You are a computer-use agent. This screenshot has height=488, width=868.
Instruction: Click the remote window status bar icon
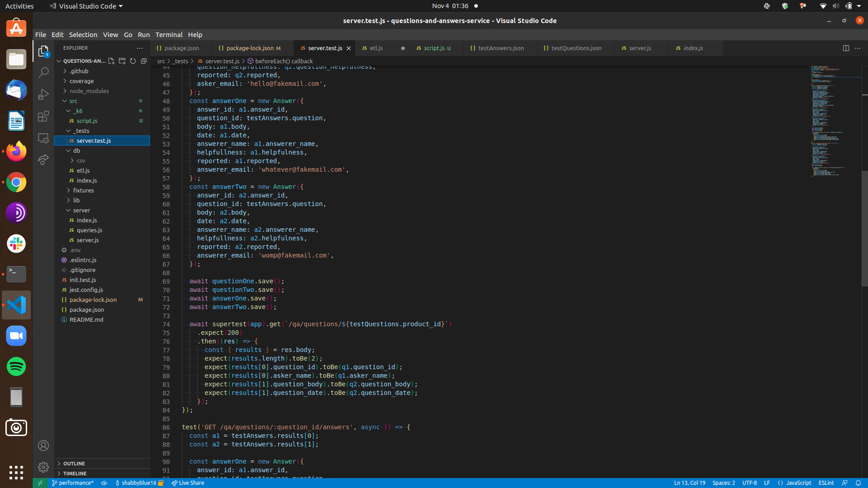point(40,483)
